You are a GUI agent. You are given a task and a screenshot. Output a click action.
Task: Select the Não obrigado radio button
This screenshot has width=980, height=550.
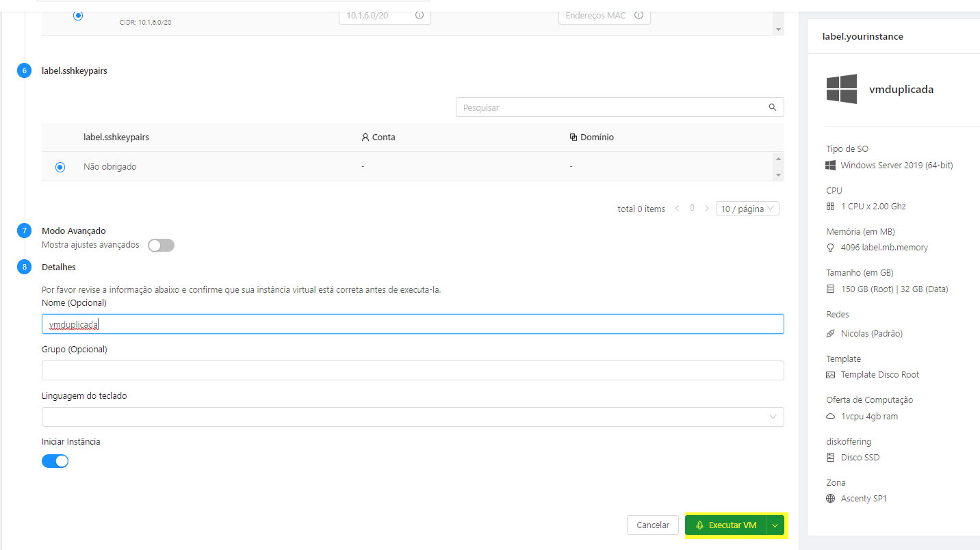coord(60,166)
